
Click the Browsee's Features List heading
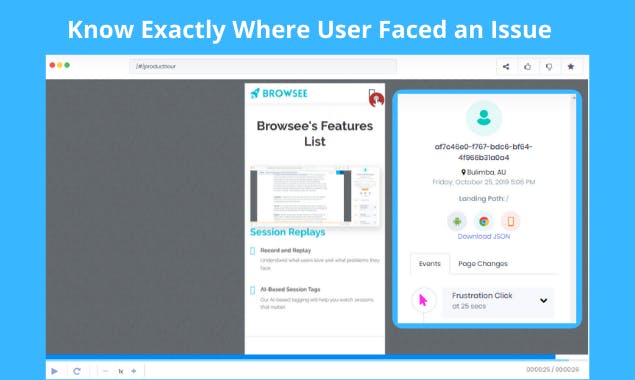[x=315, y=134]
